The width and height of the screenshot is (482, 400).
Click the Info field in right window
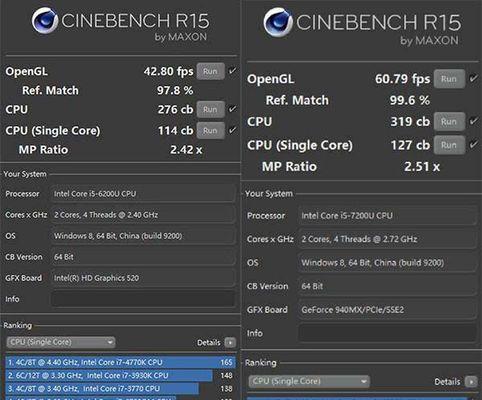click(387, 333)
